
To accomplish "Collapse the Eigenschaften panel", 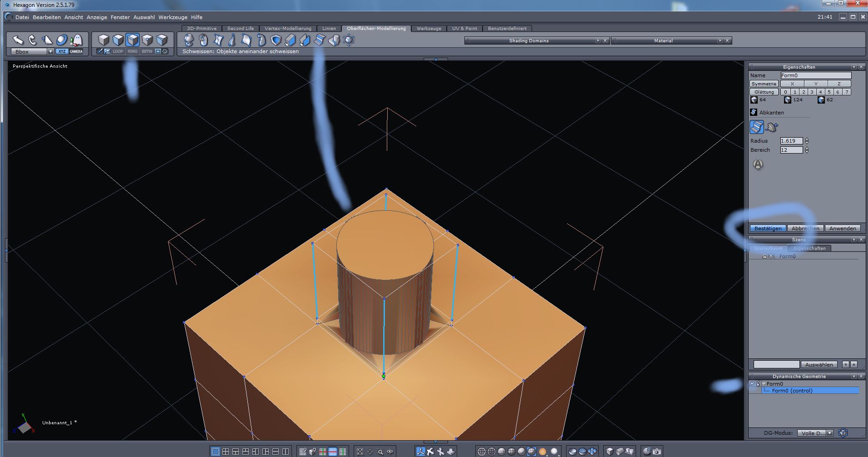I will click(x=854, y=67).
